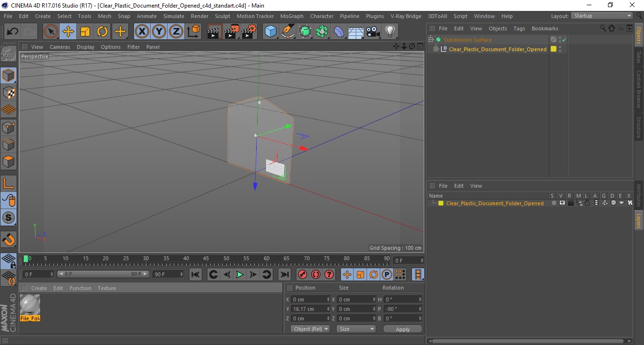Open the Array modeling objects icon
The height and width of the screenshot is (345, 644).
click(322, 32)
